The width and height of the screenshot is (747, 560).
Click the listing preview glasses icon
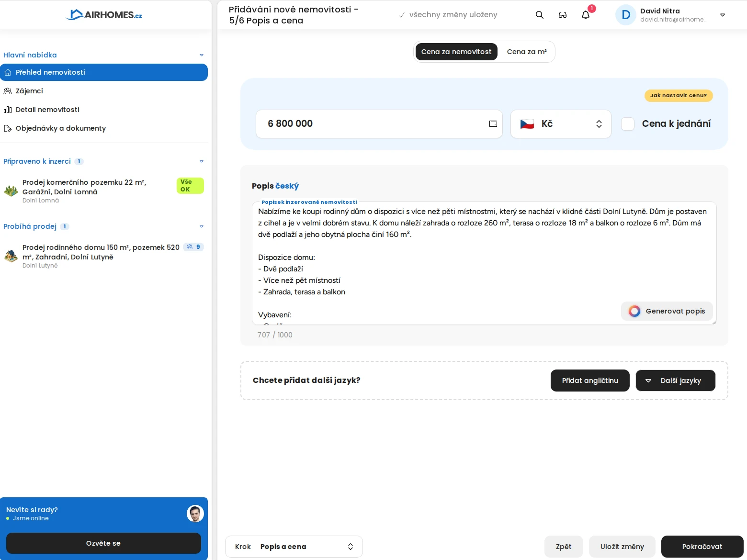(562, 15)
